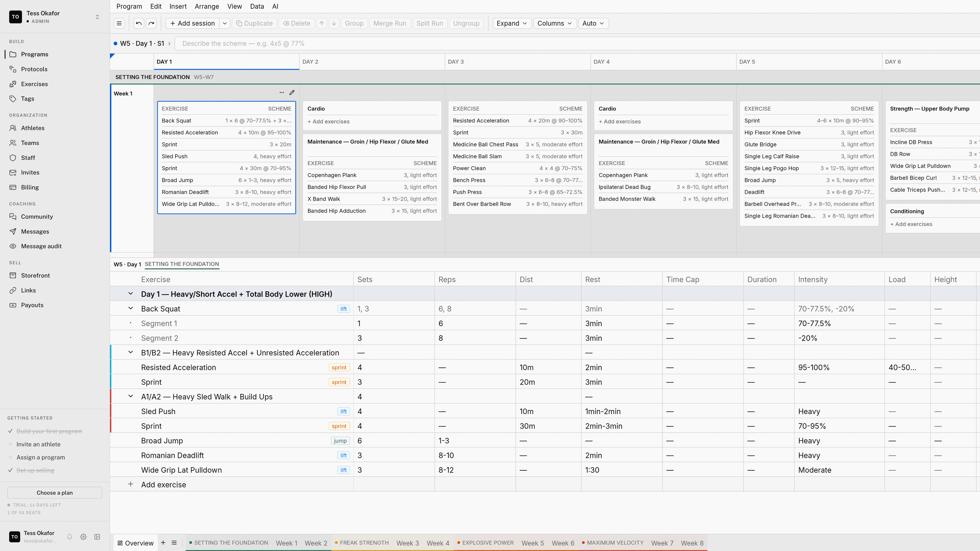980x551 pixels.
Task: Click Add exercise row in table
Action: (x=164, y=484)
